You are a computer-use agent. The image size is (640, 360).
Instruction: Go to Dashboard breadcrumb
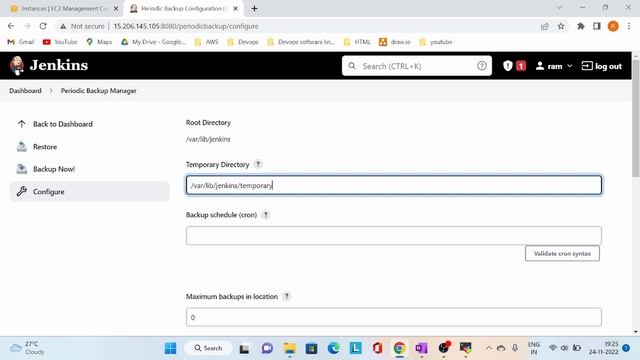point(25,91)
